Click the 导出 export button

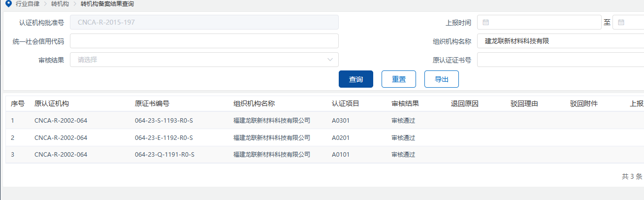click(442, 79)
